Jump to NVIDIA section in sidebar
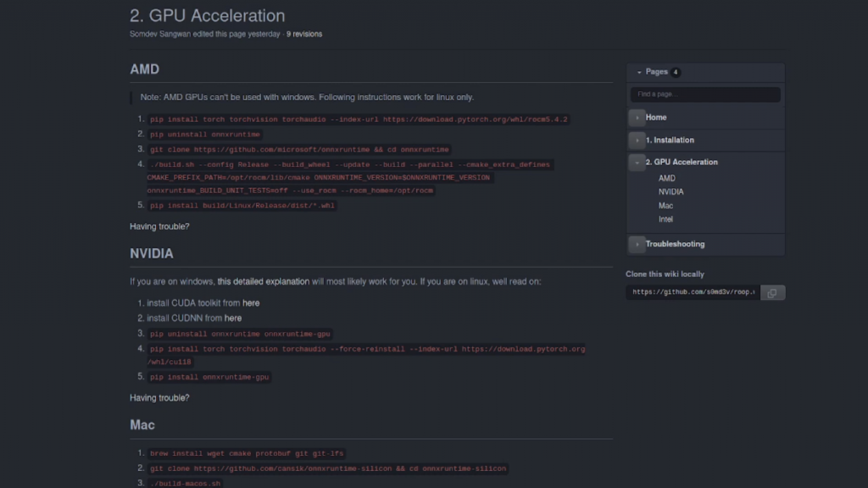The image size is (868, 488). (670, 191)
